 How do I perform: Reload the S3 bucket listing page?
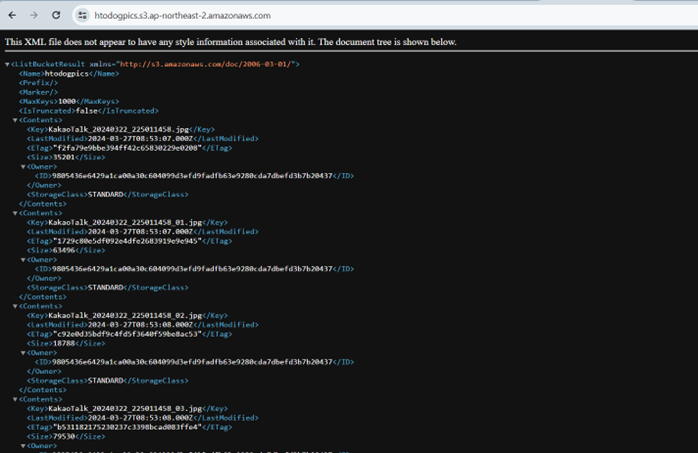point(56,16)
